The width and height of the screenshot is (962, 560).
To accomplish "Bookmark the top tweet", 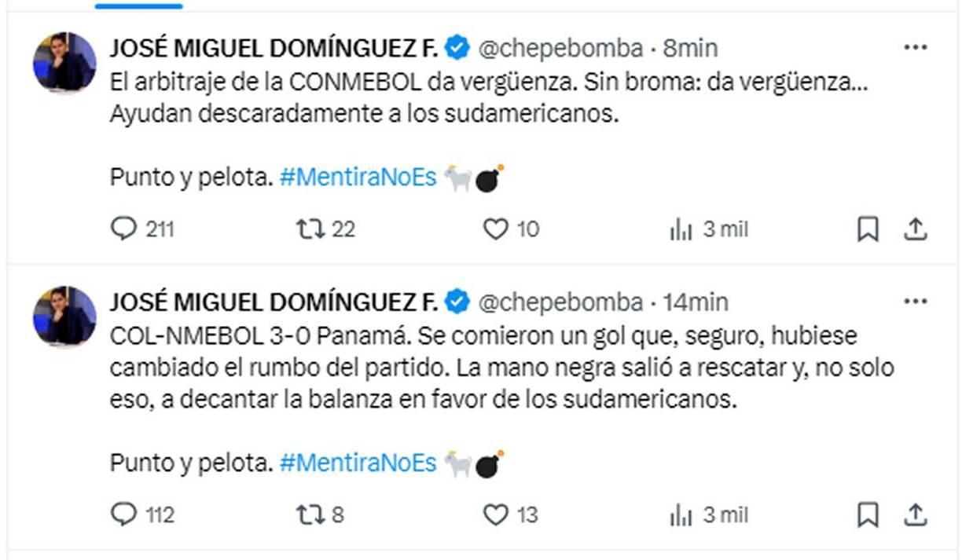I will pyautogui.click(x=867, y=229).
